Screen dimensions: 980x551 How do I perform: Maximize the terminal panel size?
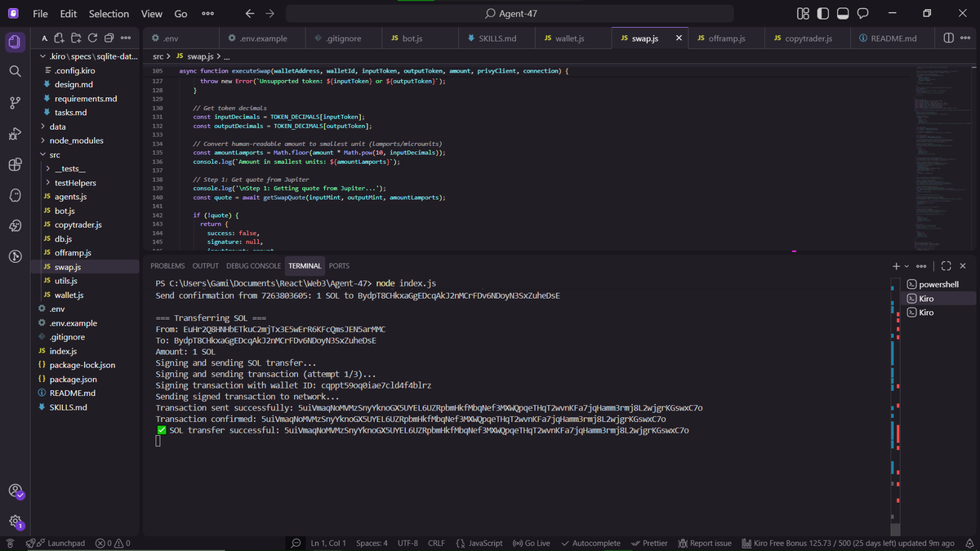point(946,266)
